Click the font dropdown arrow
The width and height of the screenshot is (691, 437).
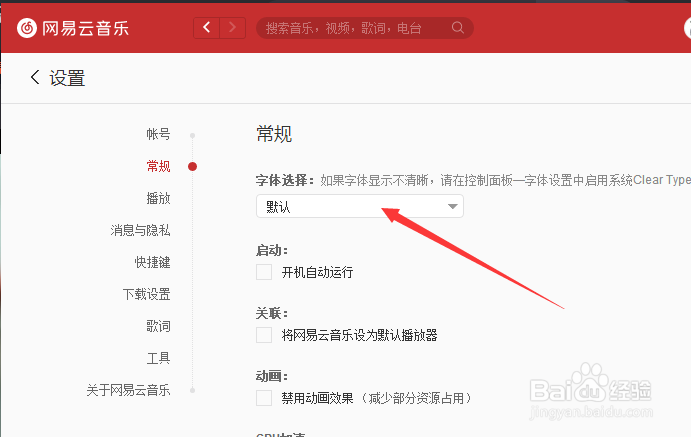452,206
